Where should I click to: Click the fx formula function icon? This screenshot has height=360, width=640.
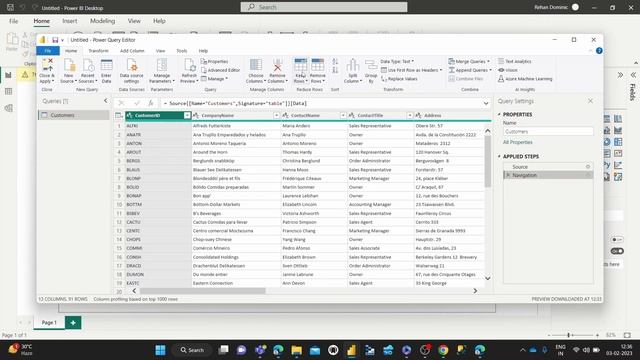click(151, 103)
